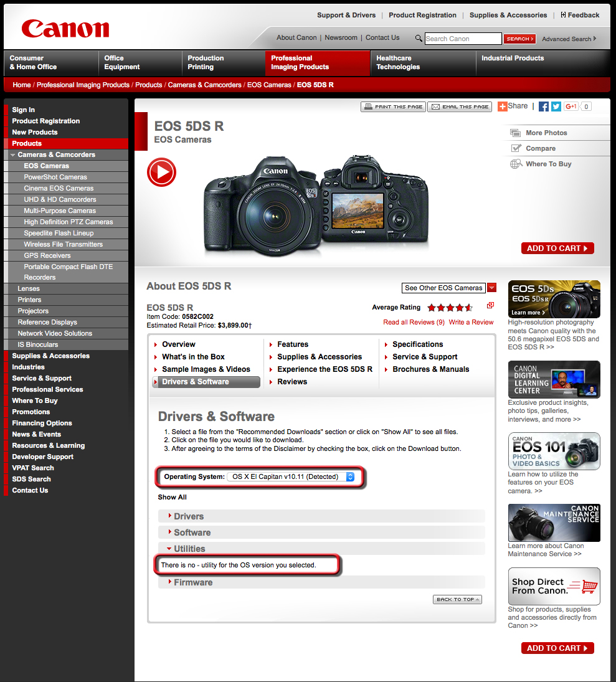Open EOS 101 Photo & Video Basics banner
This screenshot has width=616, height=682.
tap(554, 451)
